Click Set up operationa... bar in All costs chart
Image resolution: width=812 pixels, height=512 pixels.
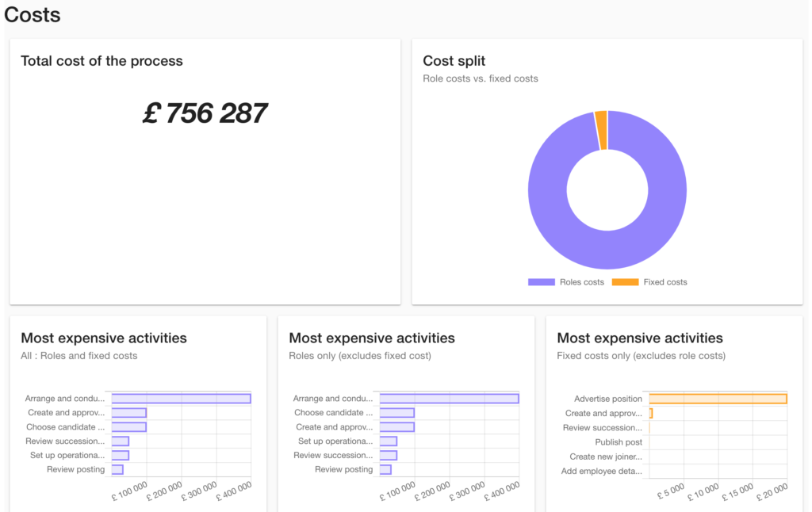click(x=121, y=456)
